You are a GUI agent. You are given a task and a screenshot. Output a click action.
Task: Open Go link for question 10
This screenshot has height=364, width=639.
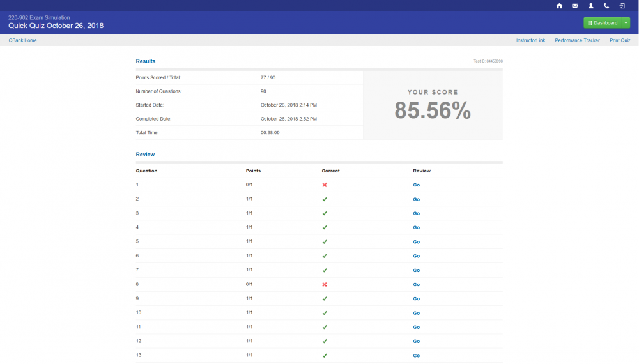point(416,313)
